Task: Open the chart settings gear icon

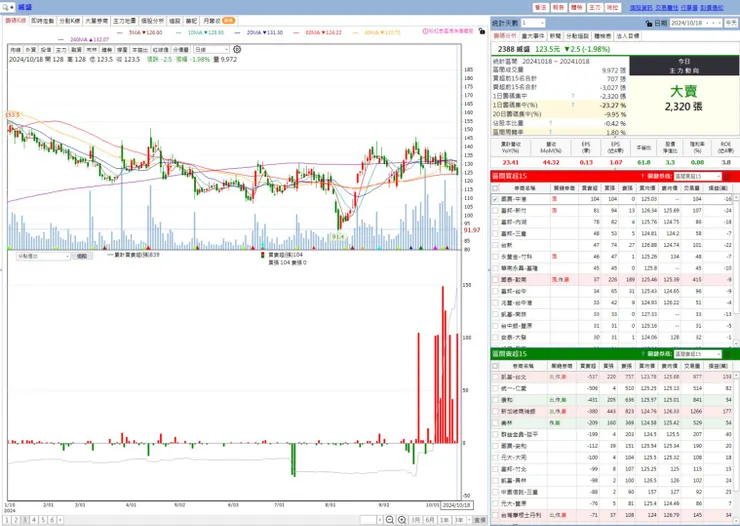Action: click(237, 49)
